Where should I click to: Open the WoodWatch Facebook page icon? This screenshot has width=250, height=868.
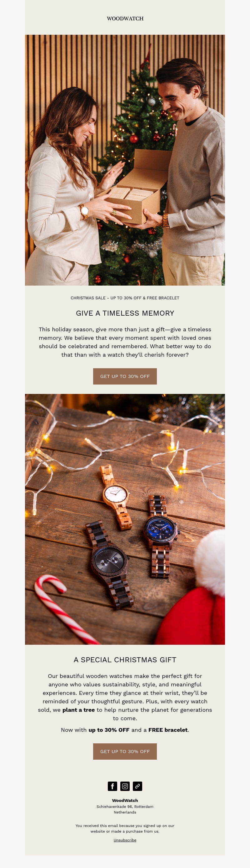point(112,786)
